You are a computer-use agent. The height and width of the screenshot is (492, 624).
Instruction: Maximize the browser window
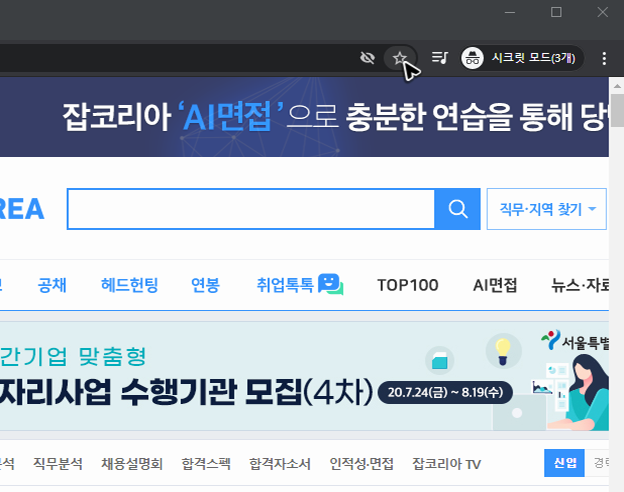click(x=556, y=12)
